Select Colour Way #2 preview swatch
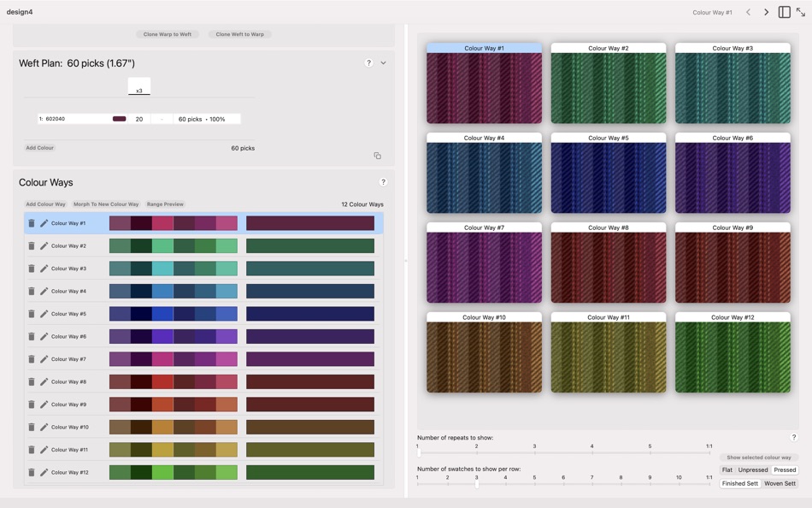This screenshot has height=508, width=812. coord(609,84)
